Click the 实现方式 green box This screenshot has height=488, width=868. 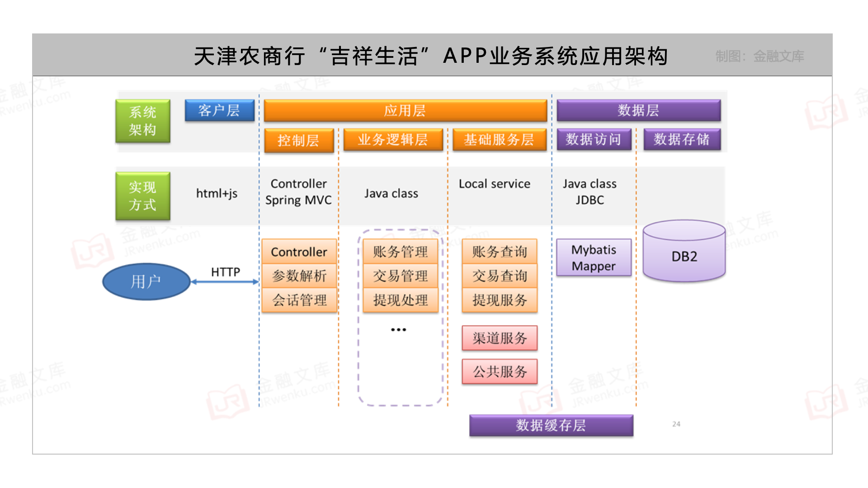143,196
